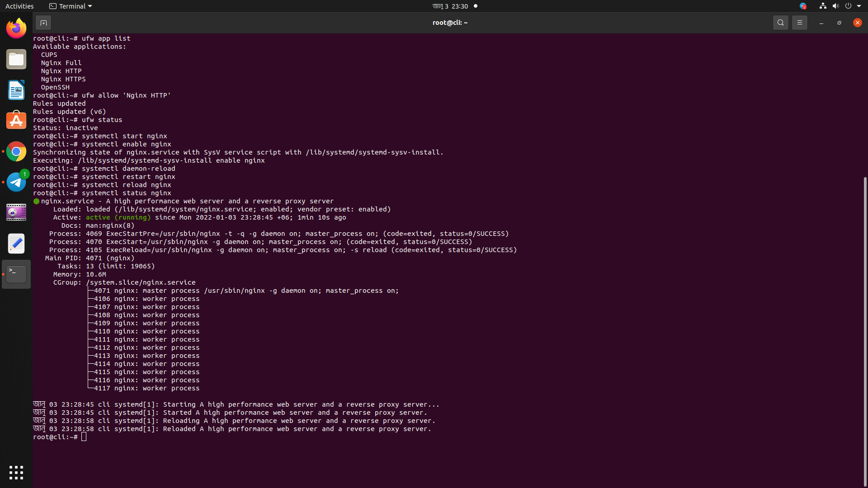The width and height of the screenshot is (868, 488).
Task: Click the 'CUPS' application entry
Action: coord(49,55)
